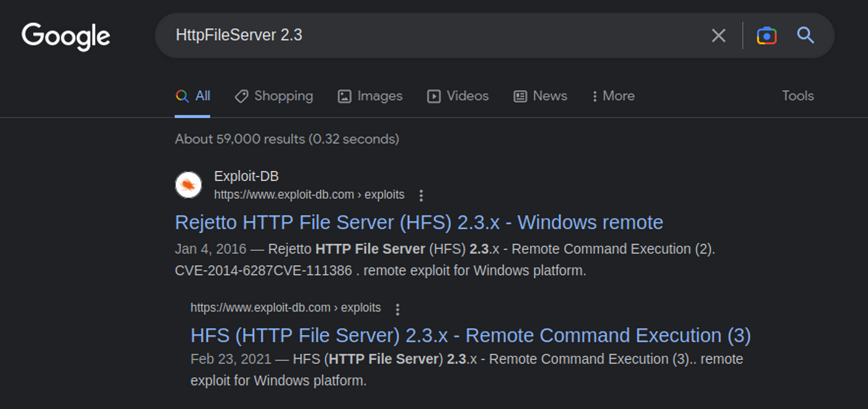Screen dimensions: 868x409
Task: Open options menu beside second exploit-db URL
Action: (x=397, y=308)
